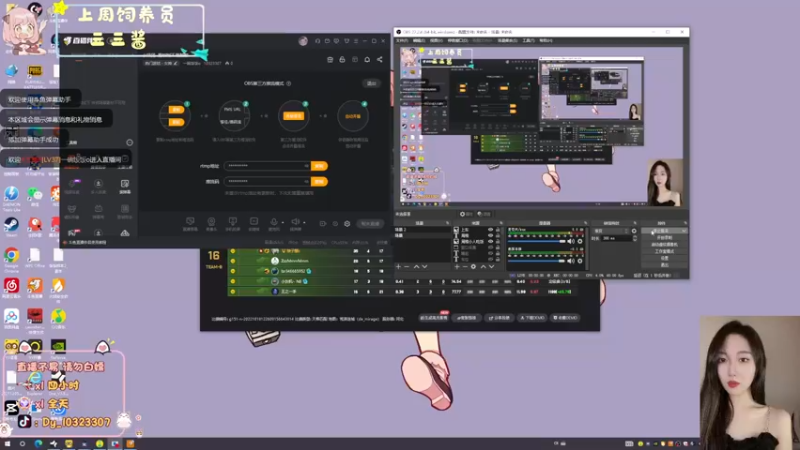Screen dimensions: 800x450
Task: Copy the stream key with orange button
Action: tap(319, 181)
